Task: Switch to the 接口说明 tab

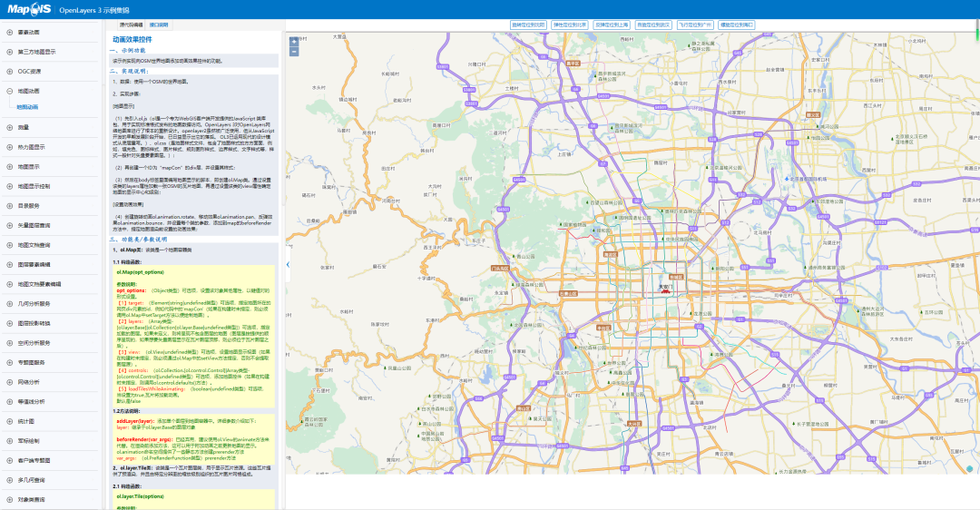Action: [159, 25]
